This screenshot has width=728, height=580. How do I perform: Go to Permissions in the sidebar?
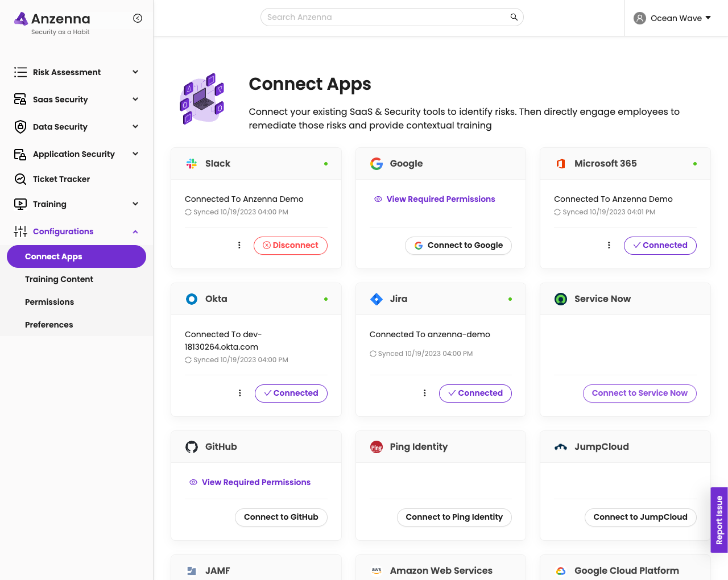point(49,302)
